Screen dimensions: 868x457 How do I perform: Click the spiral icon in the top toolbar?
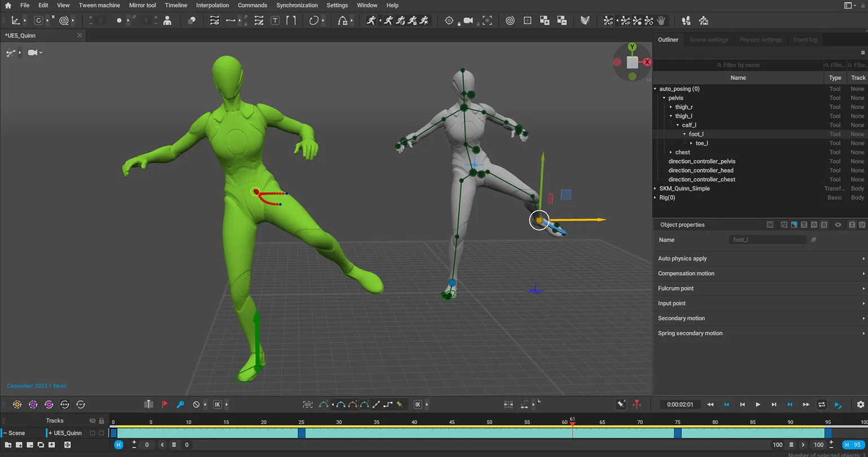coord(510,21)
